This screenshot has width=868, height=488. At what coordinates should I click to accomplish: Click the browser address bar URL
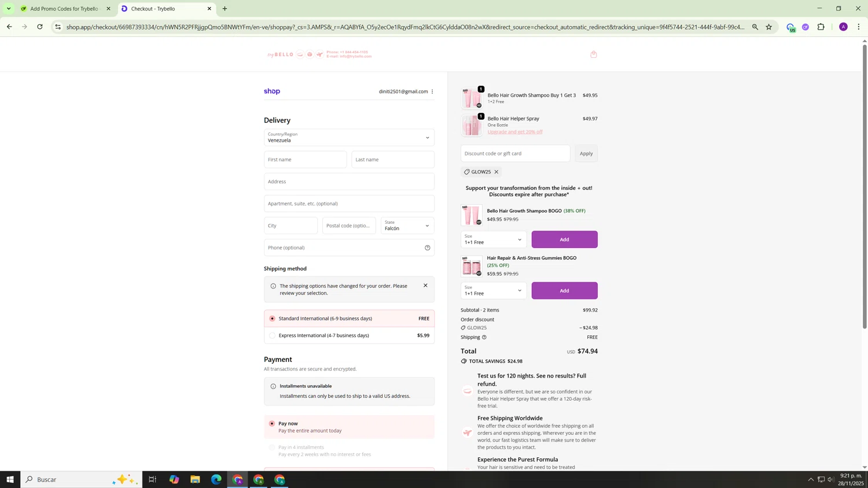405,27
